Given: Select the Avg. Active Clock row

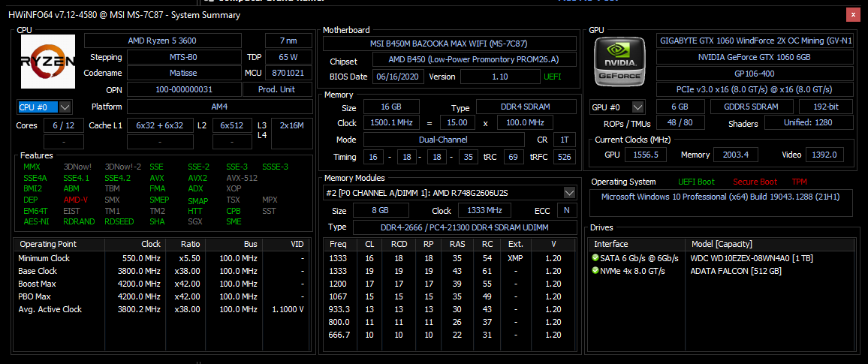Looking at the screenshot, I should point(161,309).
